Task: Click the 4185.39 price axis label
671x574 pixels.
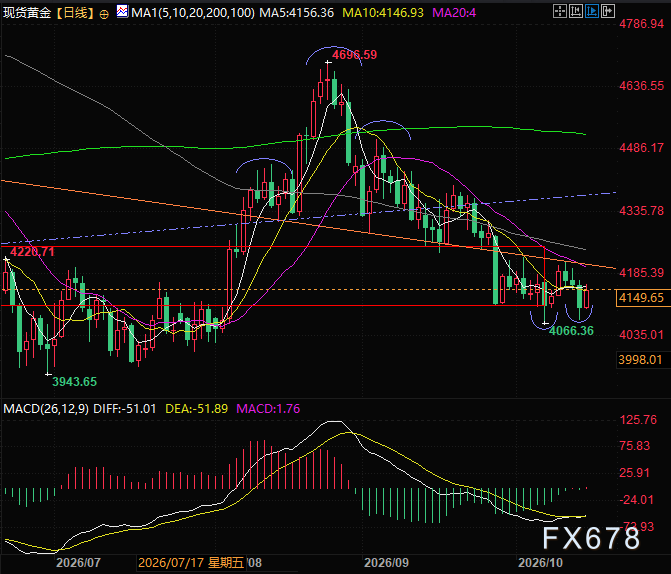Action: [x=641, y=273]
